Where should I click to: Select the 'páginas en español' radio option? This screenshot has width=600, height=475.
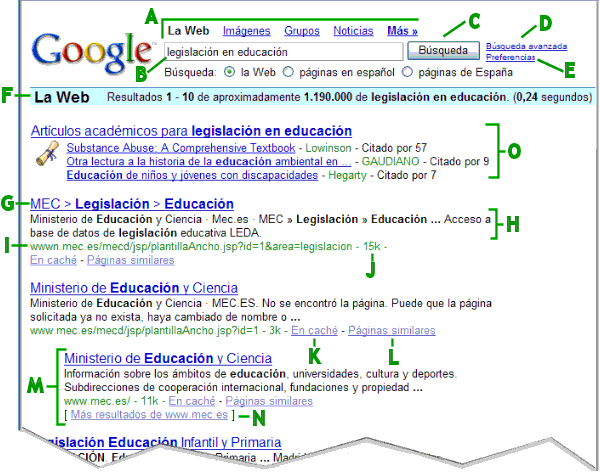coord(288,72)
